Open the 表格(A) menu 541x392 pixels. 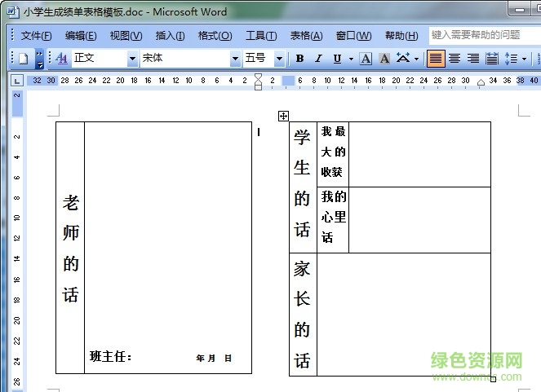click(306, 36)
